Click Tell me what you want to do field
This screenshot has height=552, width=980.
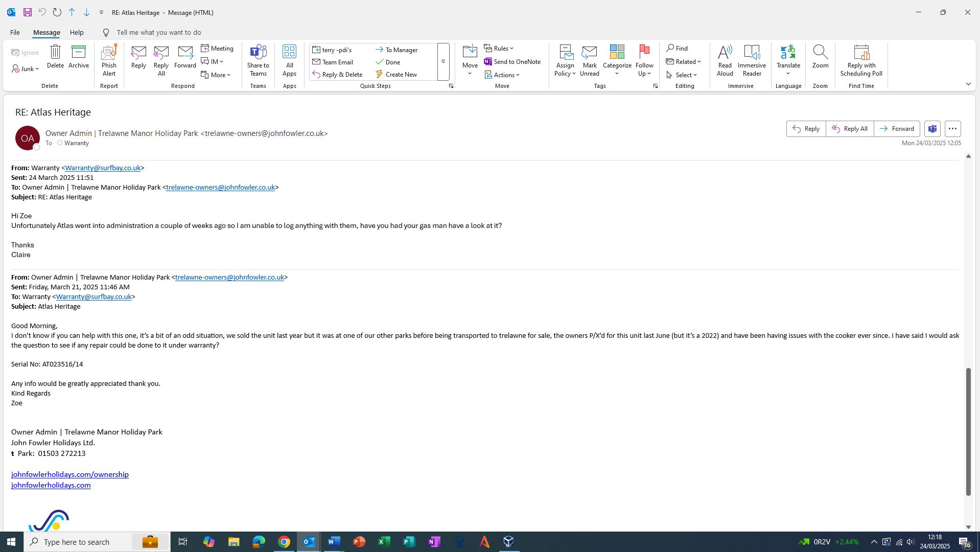click(x=159, y=32)
